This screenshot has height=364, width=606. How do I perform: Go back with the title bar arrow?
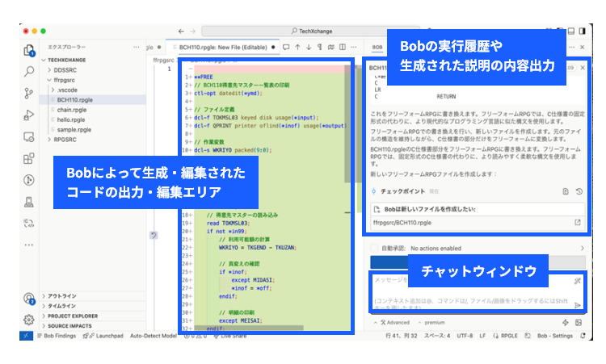181,31
